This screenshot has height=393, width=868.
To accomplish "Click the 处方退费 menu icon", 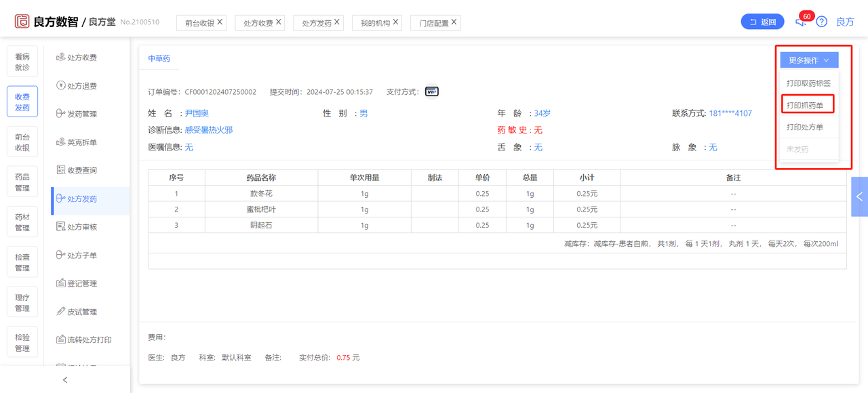I will coord(61,86).
